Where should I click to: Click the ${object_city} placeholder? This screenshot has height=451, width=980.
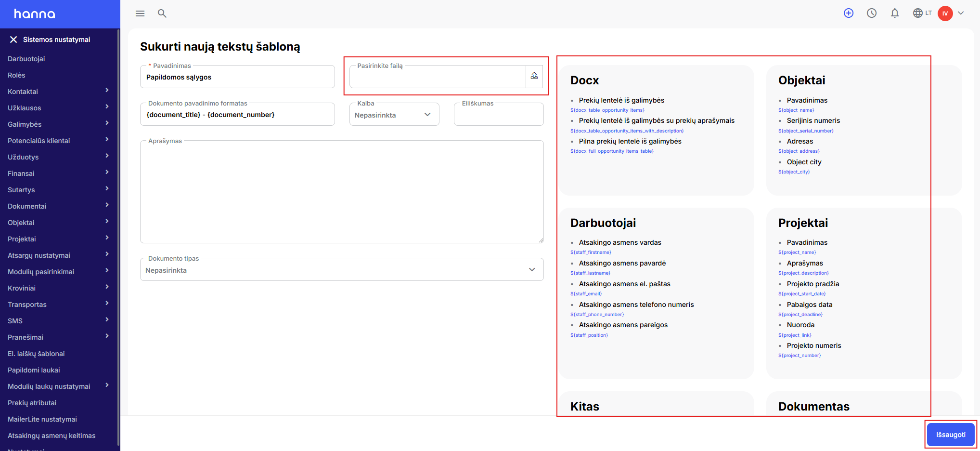coord(794,172)
